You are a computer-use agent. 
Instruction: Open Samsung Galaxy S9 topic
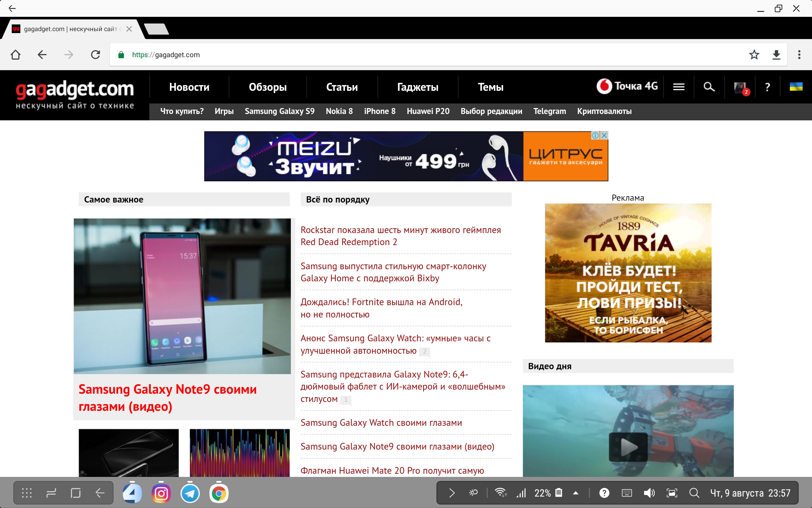[279, 111]
